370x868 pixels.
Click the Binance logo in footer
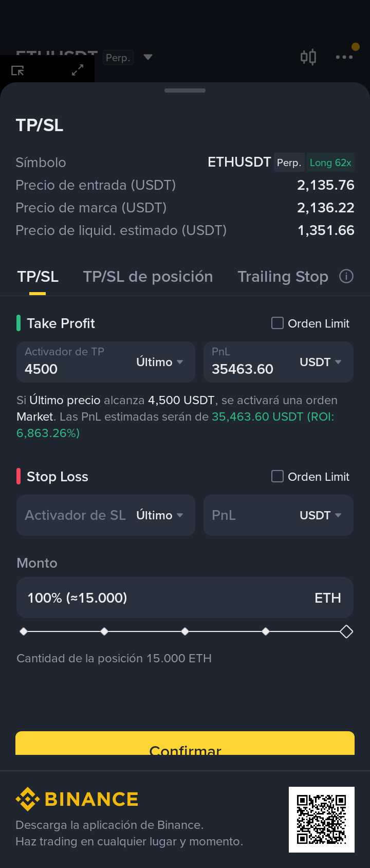[77, 799]
